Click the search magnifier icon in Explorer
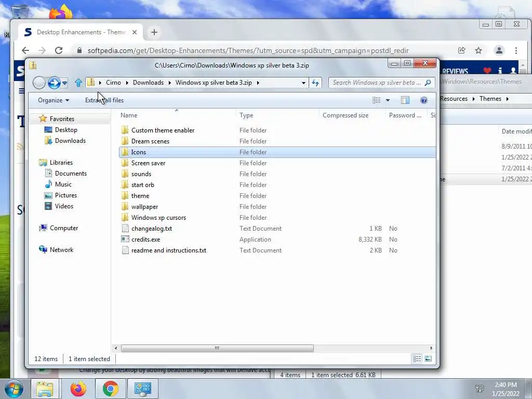The width and height of the screenshot is (532, 399). tap(428, 83)
